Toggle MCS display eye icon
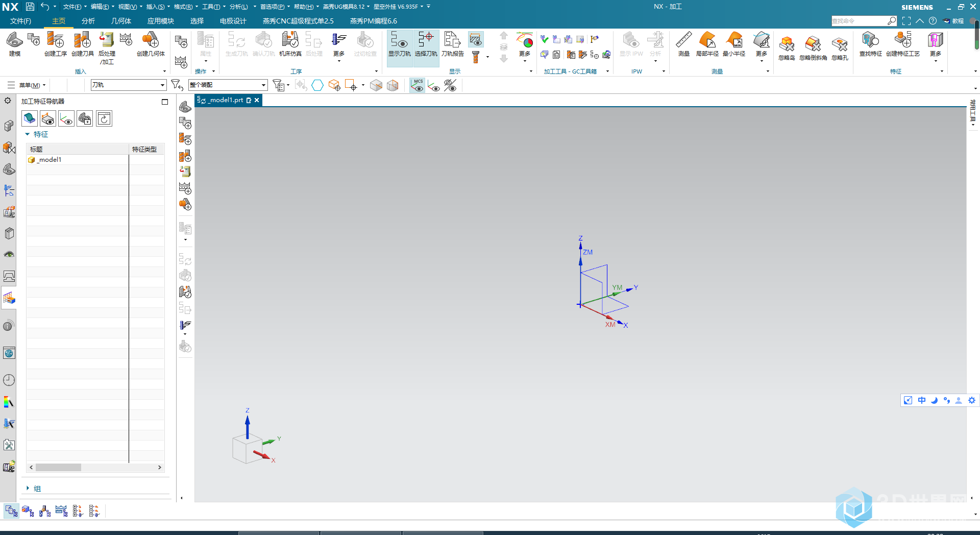This screenshot has width=980, height=535. tap(418, 85)
